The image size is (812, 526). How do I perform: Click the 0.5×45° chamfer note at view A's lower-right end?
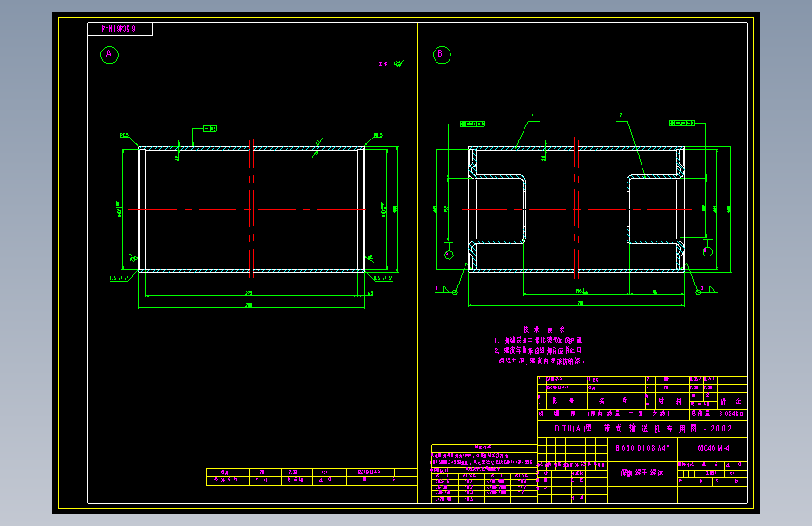point(383,279)
